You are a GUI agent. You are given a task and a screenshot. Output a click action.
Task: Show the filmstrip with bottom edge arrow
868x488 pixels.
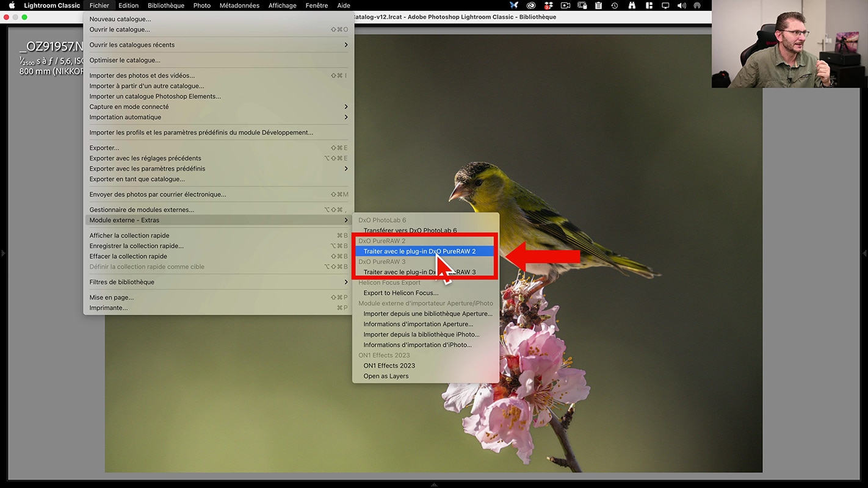coord(434,485)
